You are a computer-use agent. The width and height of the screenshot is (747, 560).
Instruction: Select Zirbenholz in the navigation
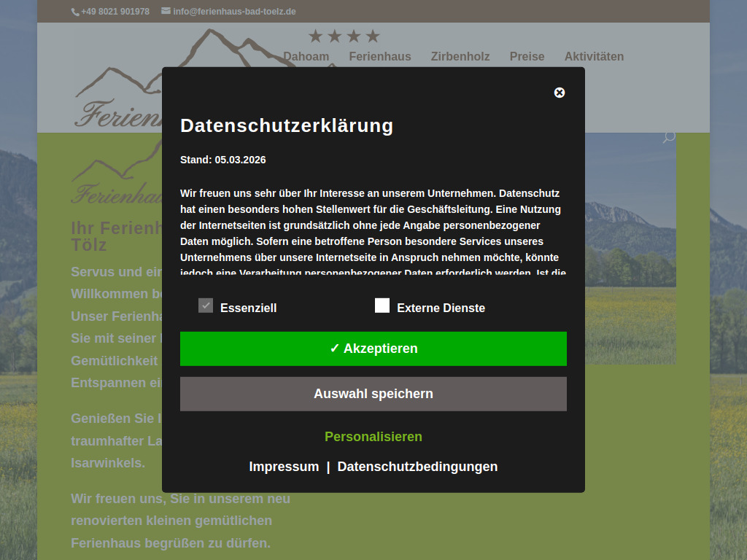coord(460,56)
